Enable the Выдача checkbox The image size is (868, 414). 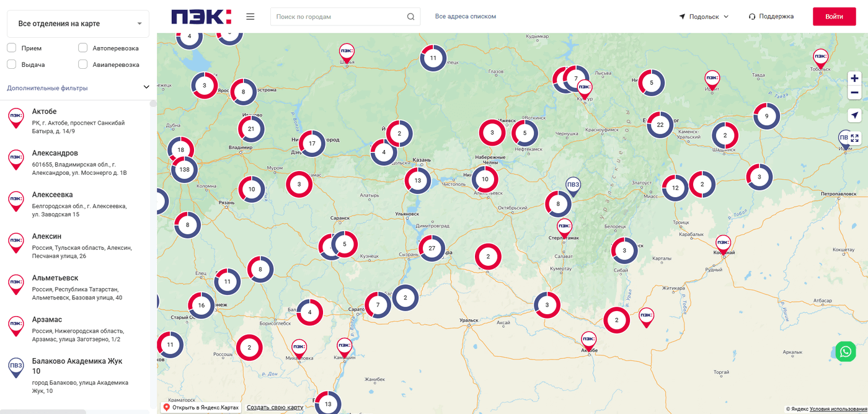[x=12, y=64]
